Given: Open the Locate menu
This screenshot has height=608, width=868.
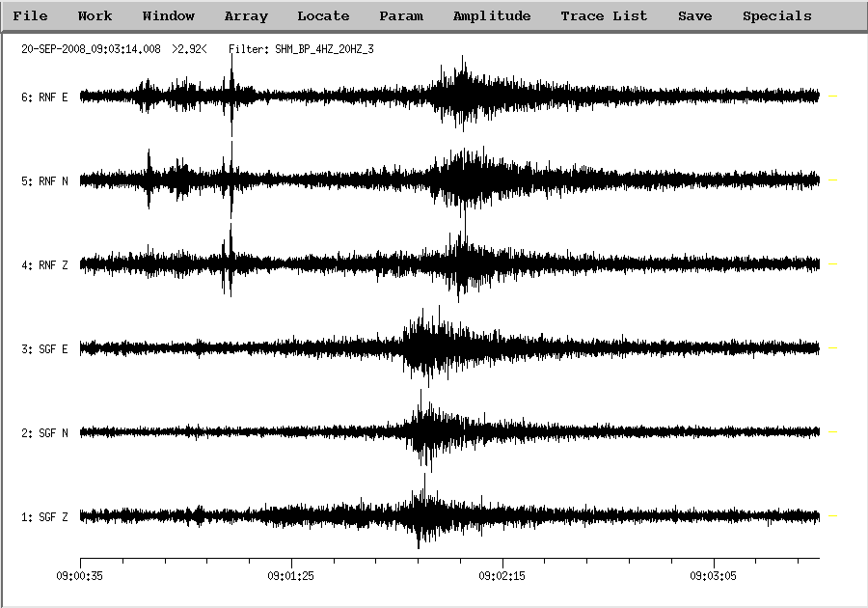Looking at the screenshot, I should click(x=323, y=16).
